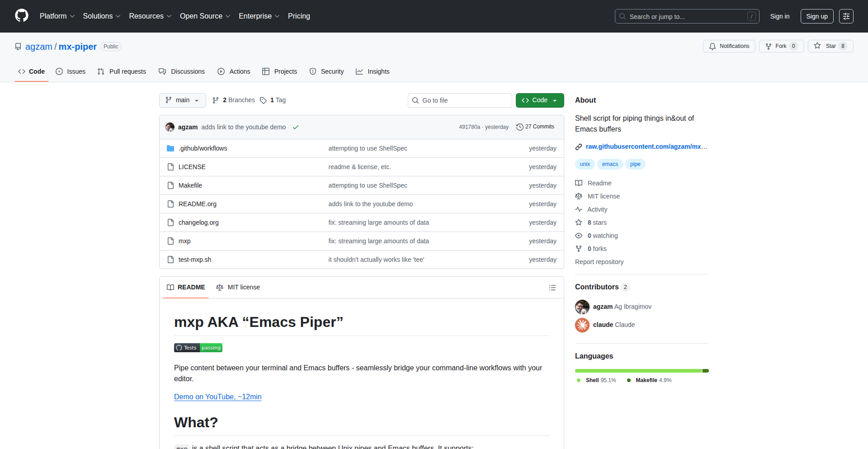Click agzam's avatar in Contributors
Viewport: 868px width, 449px height.
tap(582, 307)
